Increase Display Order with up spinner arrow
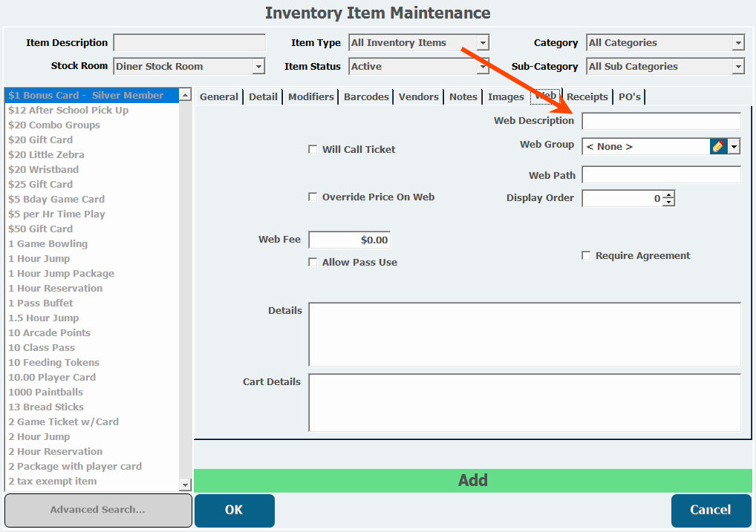 pyautogui.click(x=668, y=195)
